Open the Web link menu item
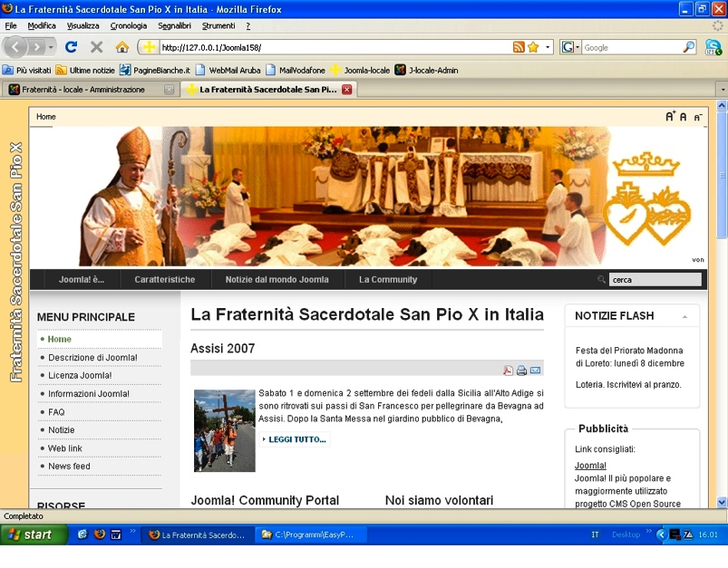The height and width of the screenshot is (568, 728). click(x=65, y=448)
